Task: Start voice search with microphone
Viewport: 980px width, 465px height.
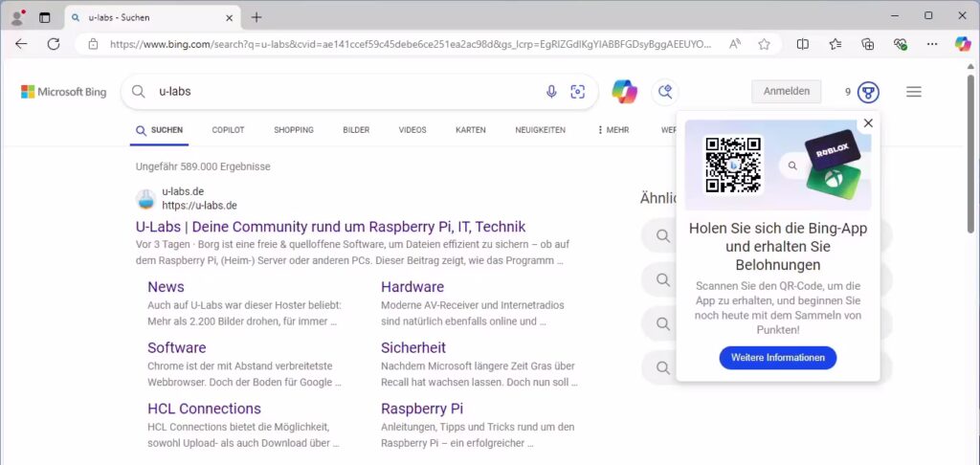Action: click(551, 92)
